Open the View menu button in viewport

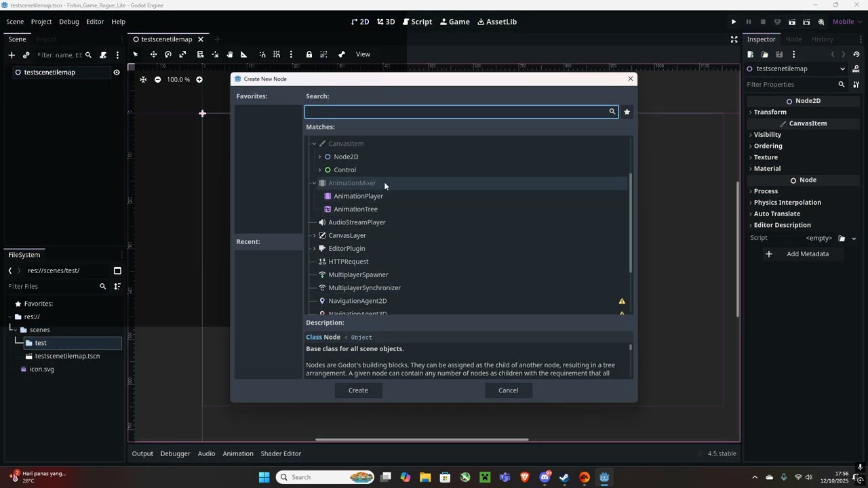click(363, 54)
